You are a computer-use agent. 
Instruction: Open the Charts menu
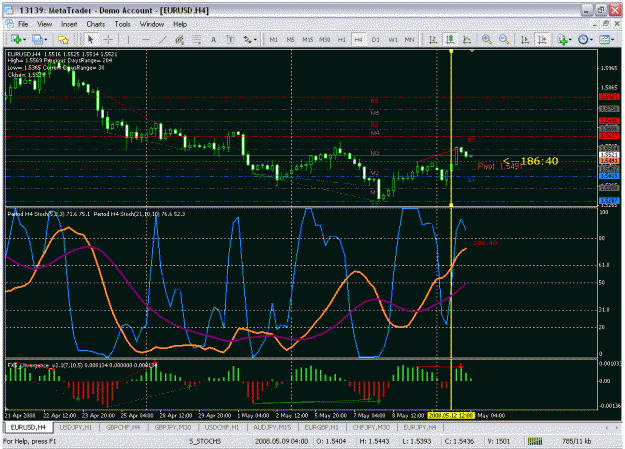click(x=96, y=24)
